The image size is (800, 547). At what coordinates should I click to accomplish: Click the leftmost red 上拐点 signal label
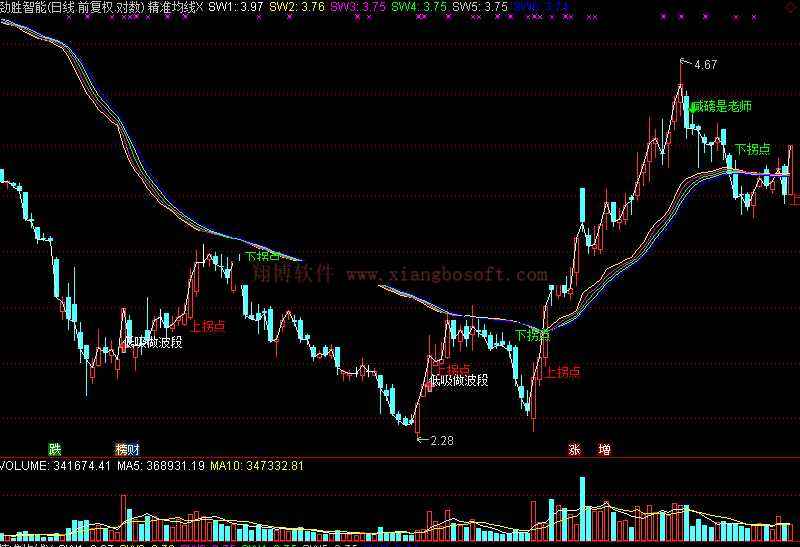click(208, 325)
